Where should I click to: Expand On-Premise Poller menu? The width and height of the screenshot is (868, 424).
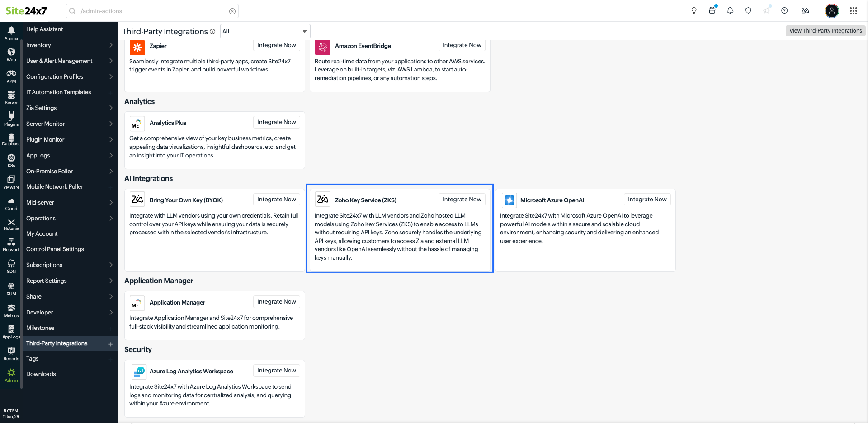(x=69, y=171)
